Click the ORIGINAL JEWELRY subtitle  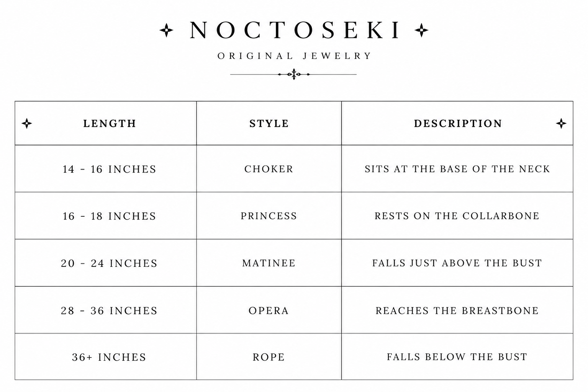coord(295,56)
